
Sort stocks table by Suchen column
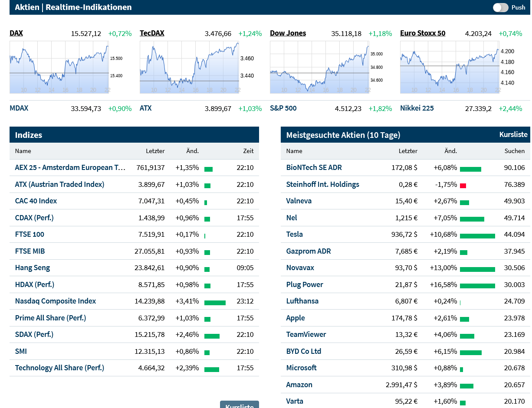pyautogui.click(x=514, y=151)
